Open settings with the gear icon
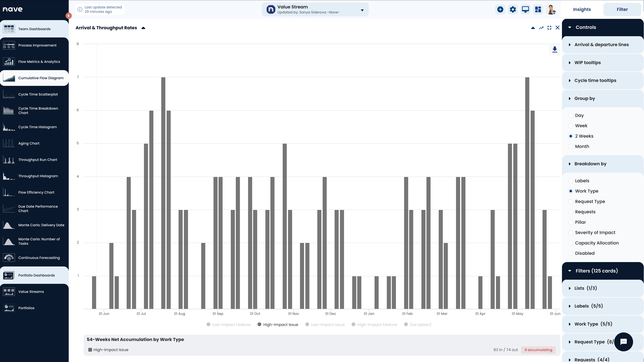 pos(513,9)
